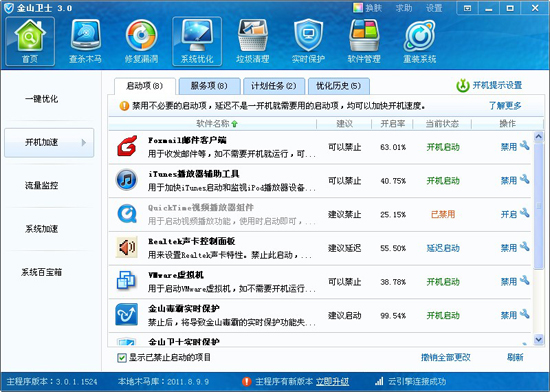Click the 换肤 skin change icon
Viewport: 550px width, 392px height.
pyautogui.click(x=358, y=8)
